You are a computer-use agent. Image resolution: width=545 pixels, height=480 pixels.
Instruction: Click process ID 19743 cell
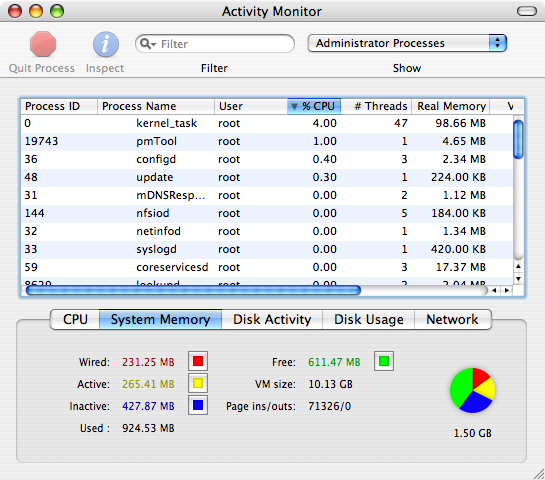pos(41,141)
